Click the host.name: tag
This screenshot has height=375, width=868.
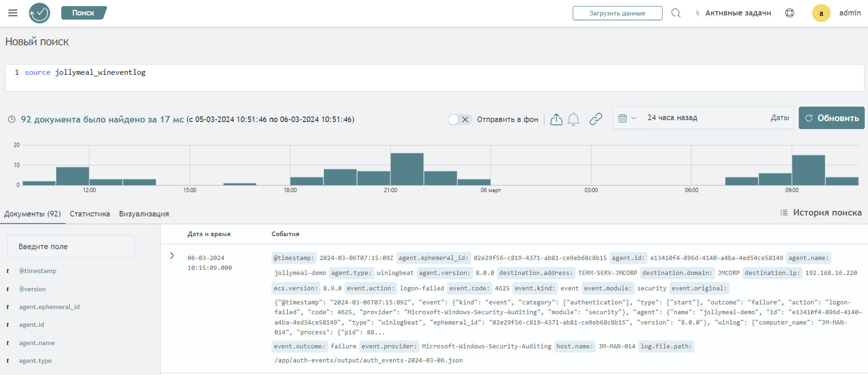click(x=575, y=346)
